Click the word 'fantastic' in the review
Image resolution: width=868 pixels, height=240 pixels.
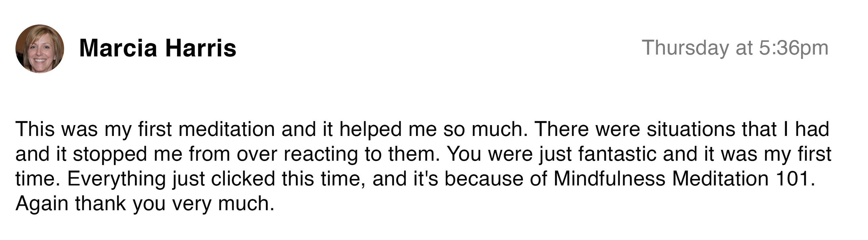click(x=617, y=154)
